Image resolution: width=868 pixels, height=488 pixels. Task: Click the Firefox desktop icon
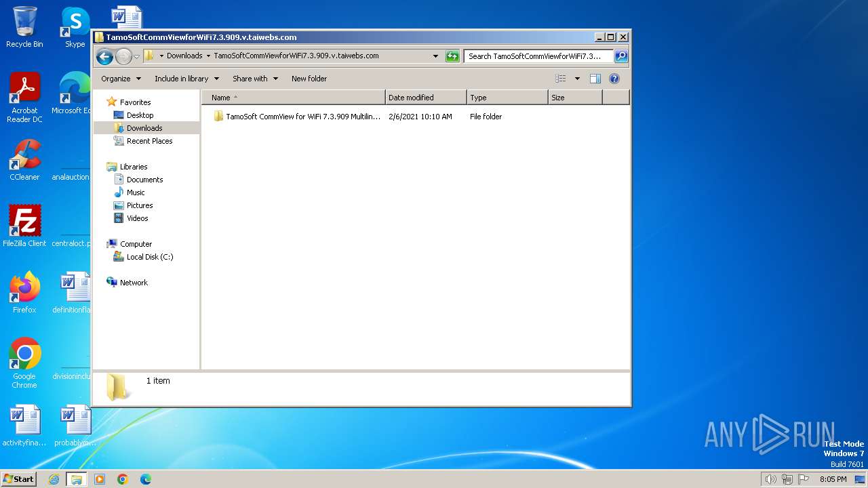pos(24,293)
